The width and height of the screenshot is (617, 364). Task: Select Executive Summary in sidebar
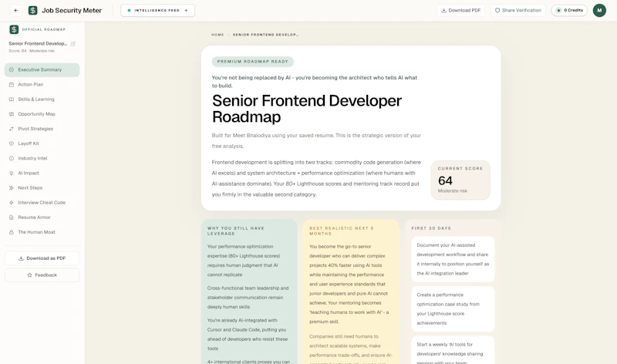pyautogui.click(x=42, y=69)
